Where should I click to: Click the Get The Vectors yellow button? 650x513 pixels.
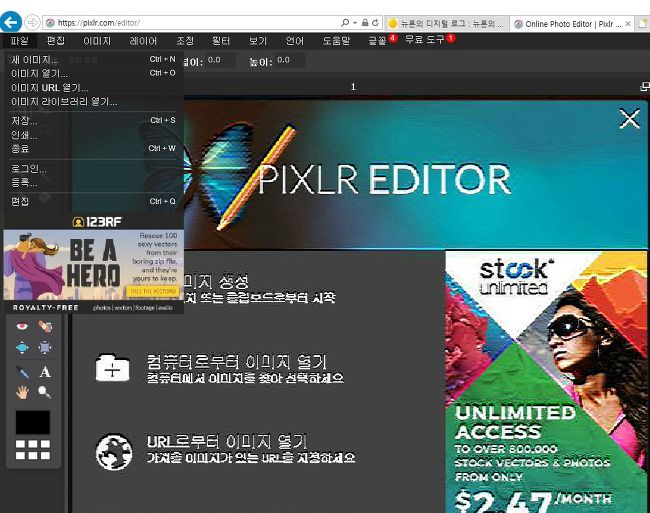153,291
